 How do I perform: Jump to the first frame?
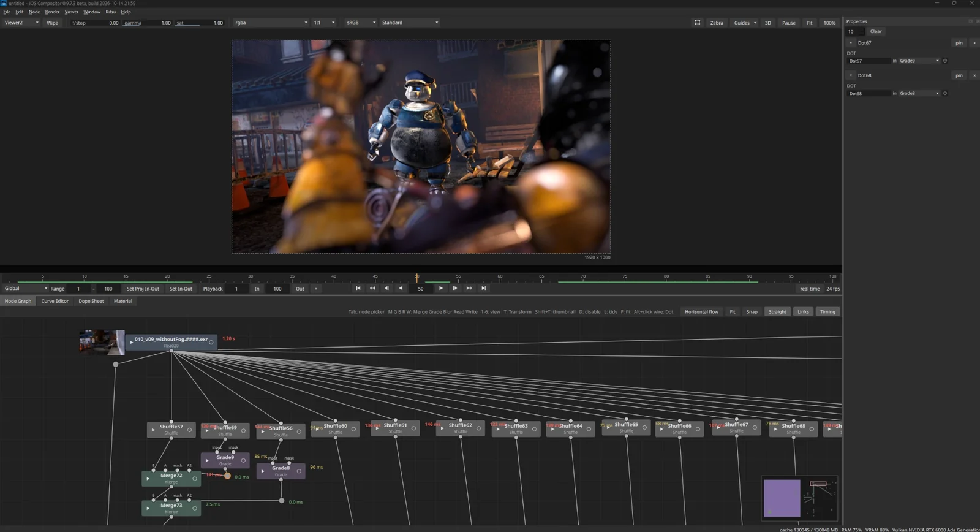tap(358, 288)
